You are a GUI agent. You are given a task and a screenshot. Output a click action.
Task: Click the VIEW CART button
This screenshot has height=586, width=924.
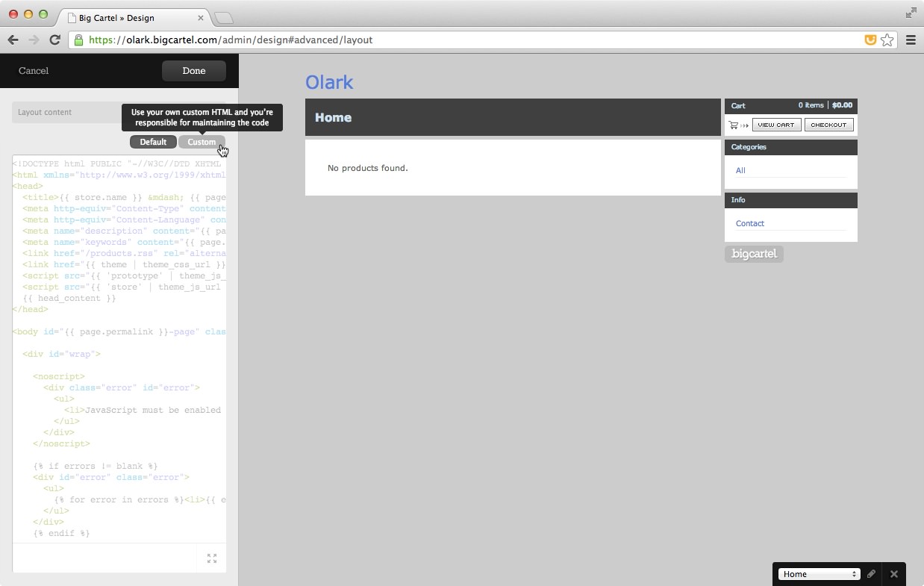pos(776,125)
